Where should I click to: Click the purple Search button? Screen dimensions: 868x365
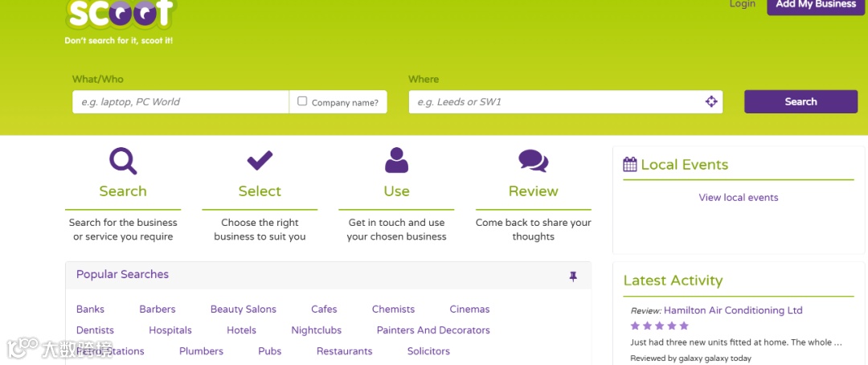click(800, 101)
